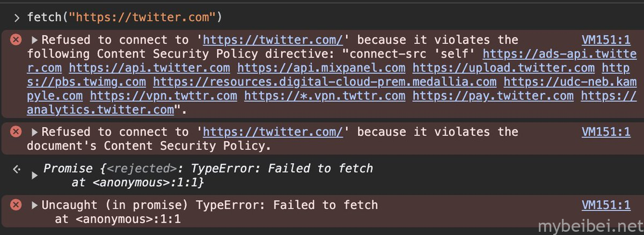Expand the second Refused to connect error
644x235 pixels.
click(35, 132)
